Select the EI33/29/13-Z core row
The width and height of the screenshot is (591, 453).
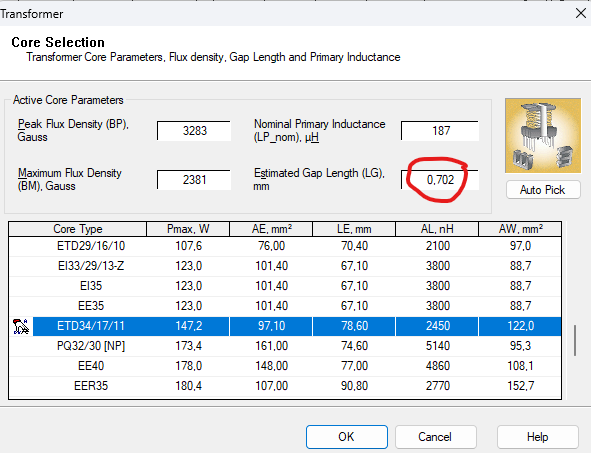[285, 266]
